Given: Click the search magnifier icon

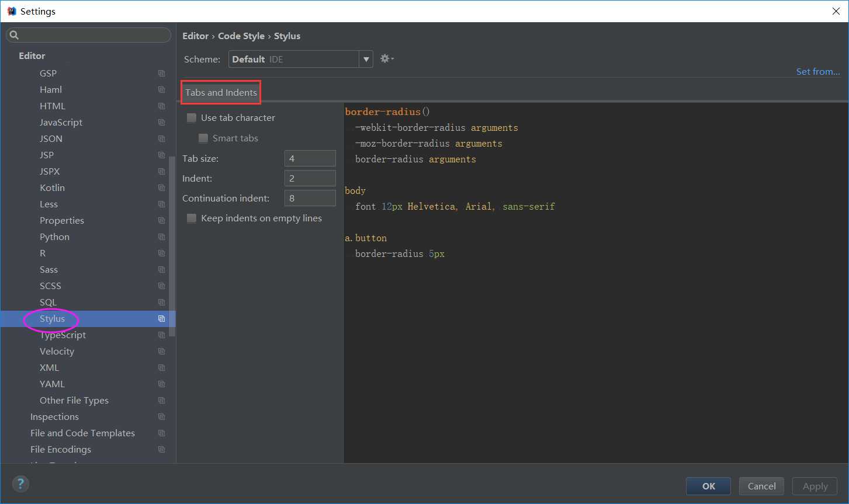Looking at the screenshot, I should tap(15, 35).
